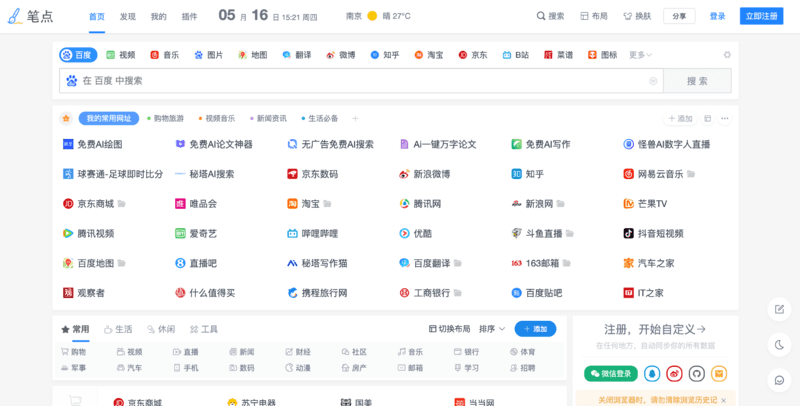Switch to 首页 tab
This screenshot has height=406, width=800.
click(96, 16)
